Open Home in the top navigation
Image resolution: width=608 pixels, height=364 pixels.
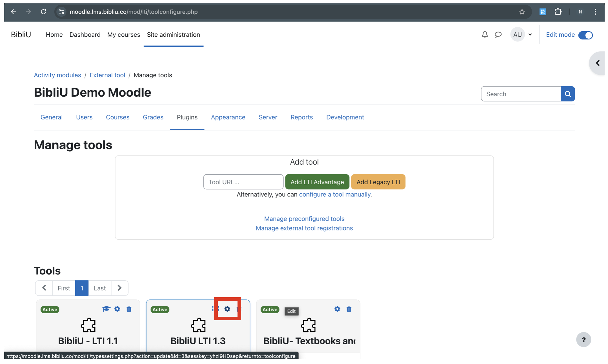54,35
